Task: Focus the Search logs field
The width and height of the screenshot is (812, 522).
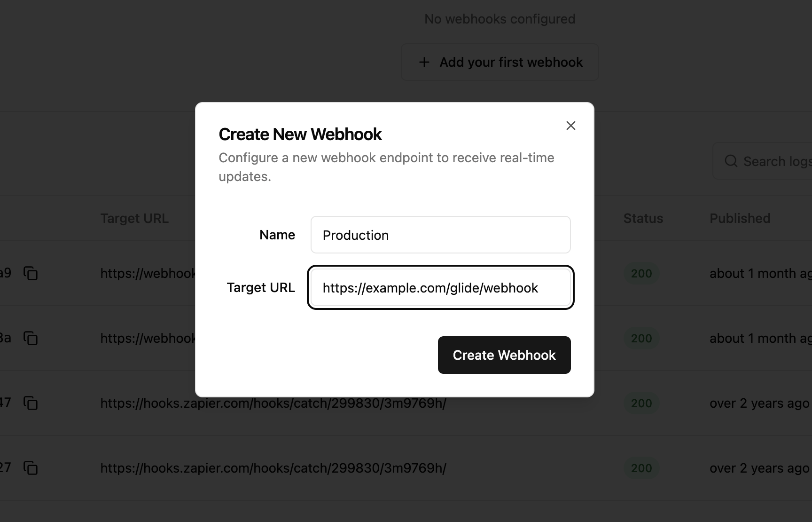Action: pos(762,161)
